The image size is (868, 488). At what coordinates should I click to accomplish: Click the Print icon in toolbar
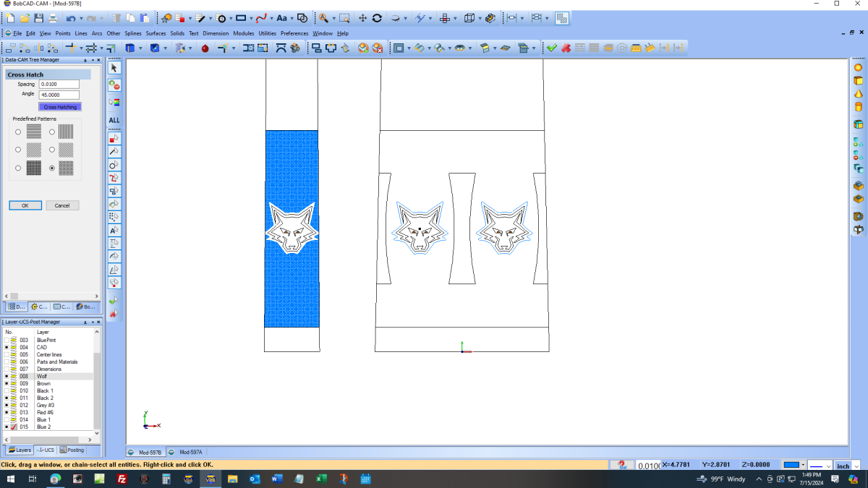pyautogui.click(x=54, y=18)
